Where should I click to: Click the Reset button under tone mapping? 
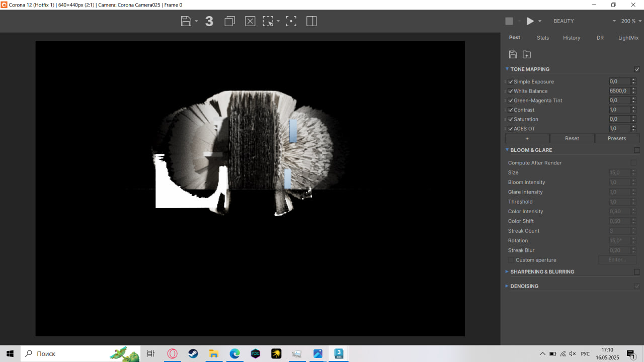tap(572, 138)
